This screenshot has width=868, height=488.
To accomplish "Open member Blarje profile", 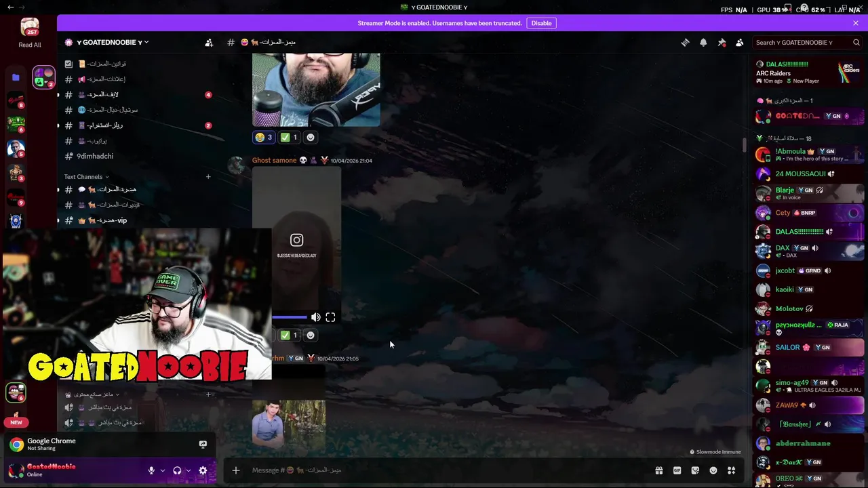I will 808,193.
